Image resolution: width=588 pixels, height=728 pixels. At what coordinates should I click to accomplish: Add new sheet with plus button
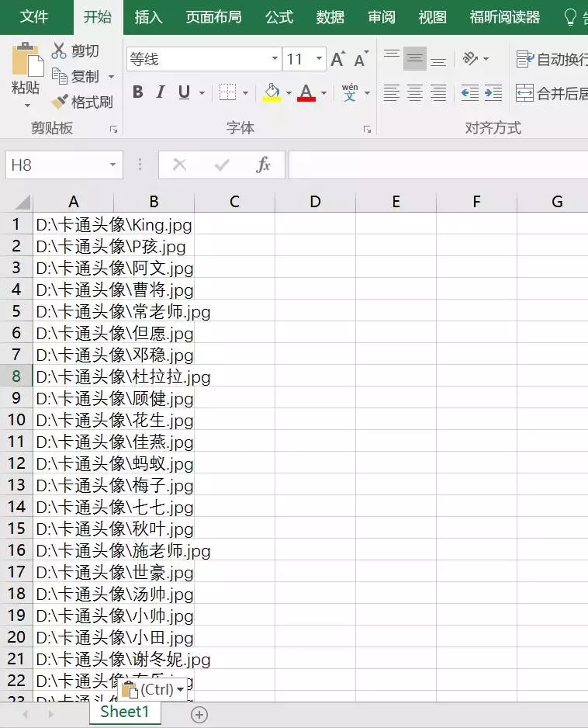(199, 715)
